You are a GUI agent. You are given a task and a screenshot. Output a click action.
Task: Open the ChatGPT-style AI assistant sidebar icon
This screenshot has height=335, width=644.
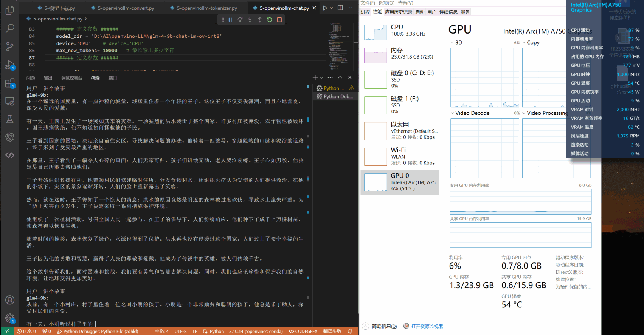tap(10, 137)
